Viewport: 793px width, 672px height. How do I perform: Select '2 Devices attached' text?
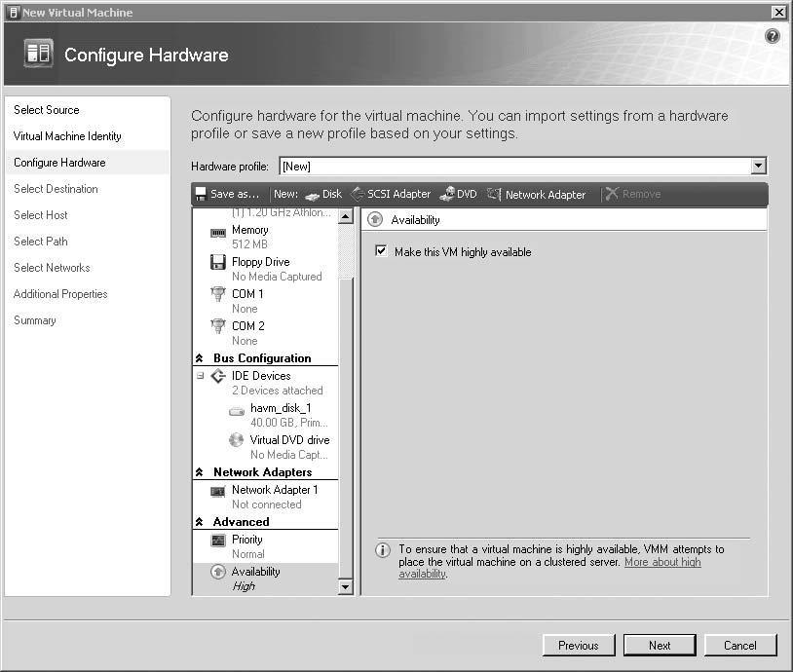(277, 391)
